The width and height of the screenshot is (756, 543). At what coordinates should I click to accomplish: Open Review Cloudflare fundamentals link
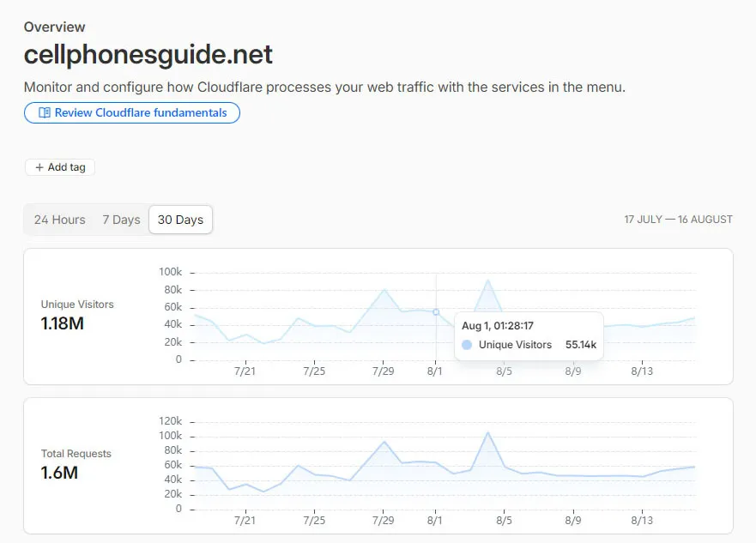coord(131,112)
